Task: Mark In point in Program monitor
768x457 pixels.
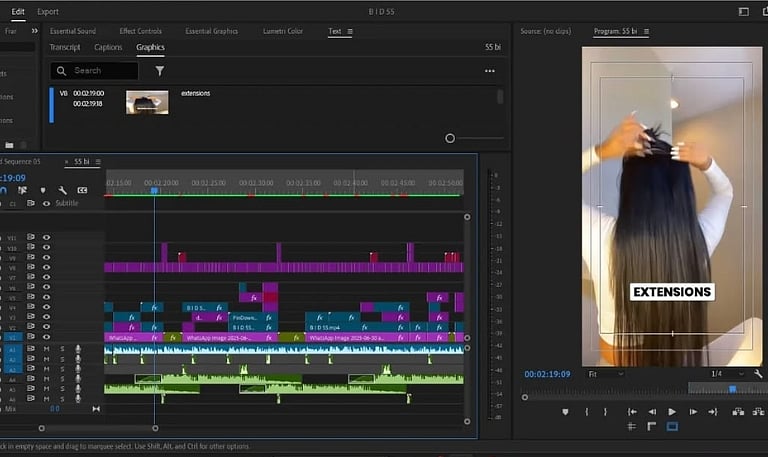Action: 587,412
